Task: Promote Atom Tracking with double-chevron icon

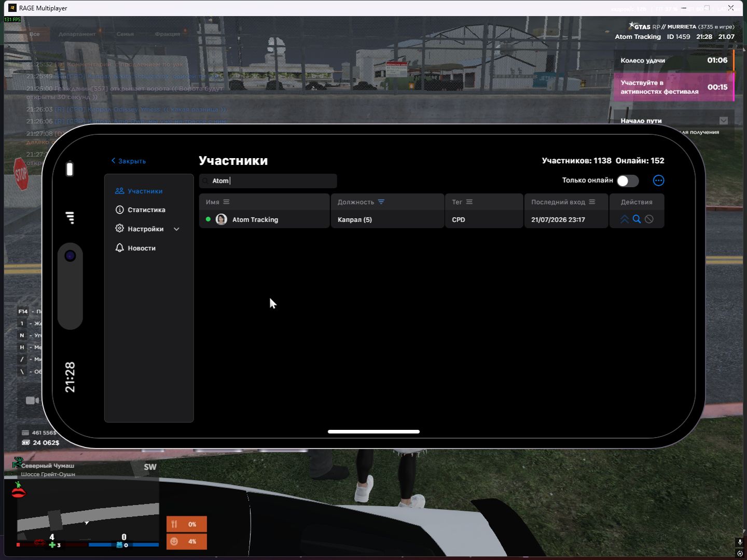Action: click(625, 219)
